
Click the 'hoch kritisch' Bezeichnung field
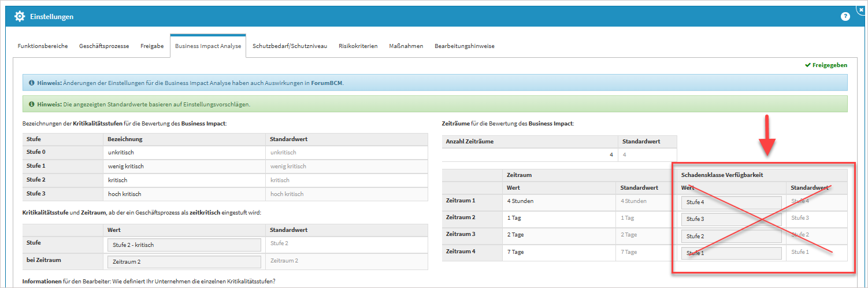(184, 194)
